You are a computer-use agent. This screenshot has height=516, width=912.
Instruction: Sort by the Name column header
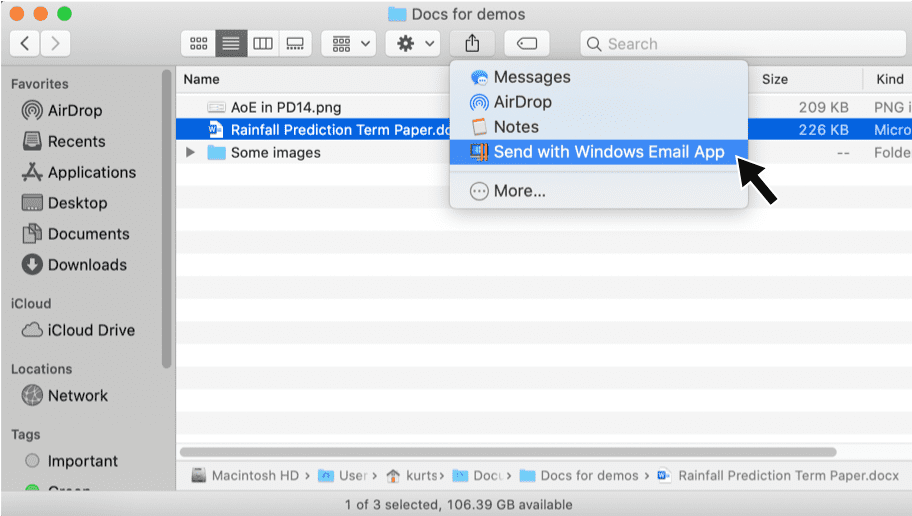coord(202,80)
